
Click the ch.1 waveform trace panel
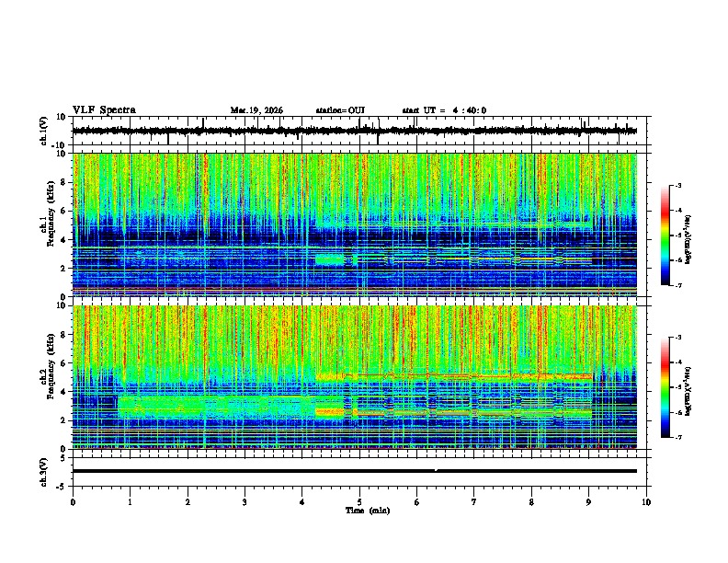point(359,131)
